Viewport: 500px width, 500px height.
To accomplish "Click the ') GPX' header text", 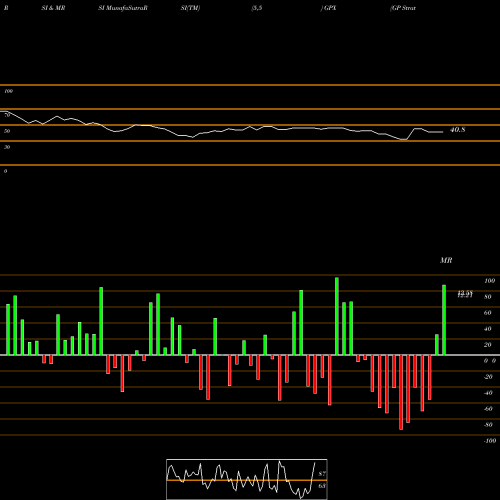I will pyautogui.click(x=328, y=8).
